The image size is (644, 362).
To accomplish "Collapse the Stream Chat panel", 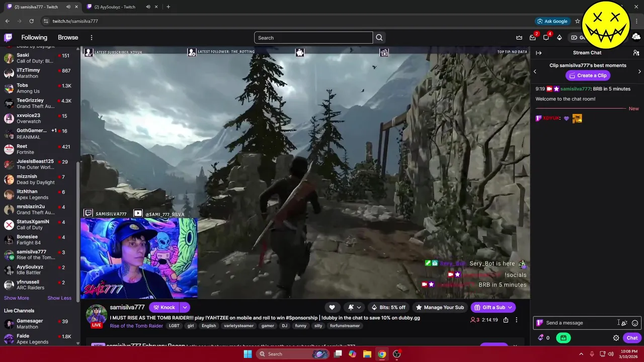I will [538, 53].
